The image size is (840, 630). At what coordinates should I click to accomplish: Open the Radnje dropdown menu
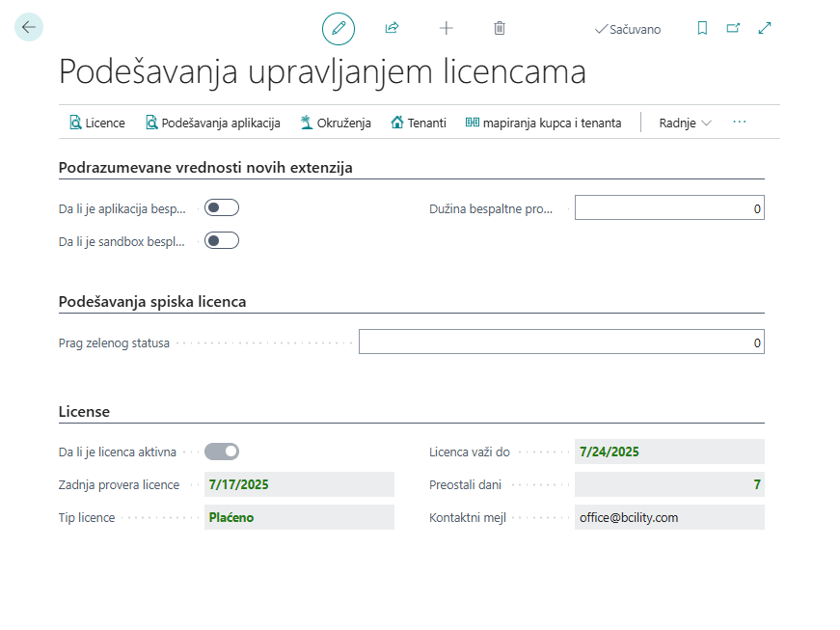pyautogui.click(x=683, y=123)
